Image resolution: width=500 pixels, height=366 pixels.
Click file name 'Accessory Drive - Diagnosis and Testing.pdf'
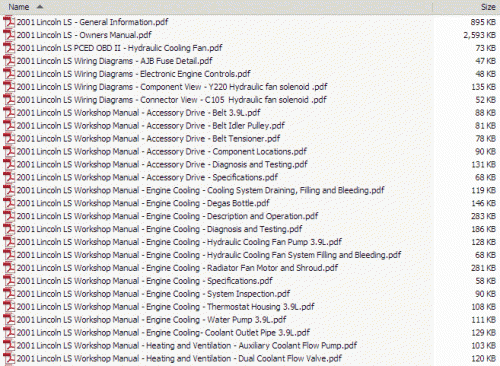coord(162,164)
